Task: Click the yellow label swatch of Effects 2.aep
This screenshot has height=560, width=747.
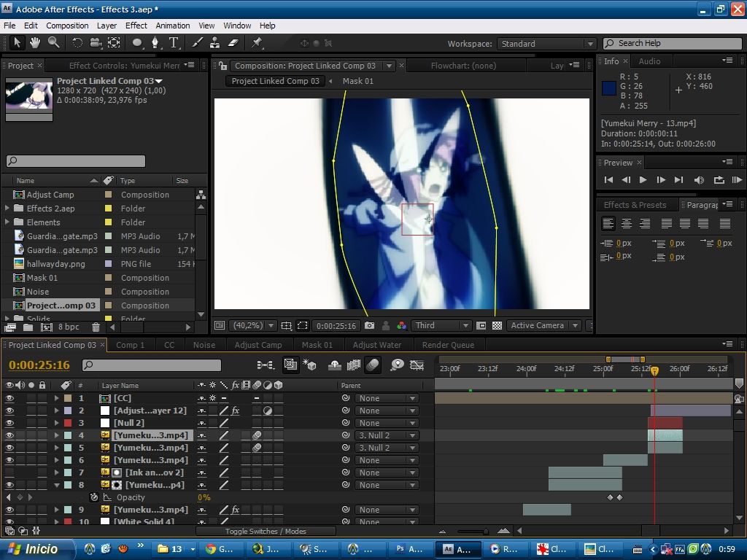Action: [108, 208]
